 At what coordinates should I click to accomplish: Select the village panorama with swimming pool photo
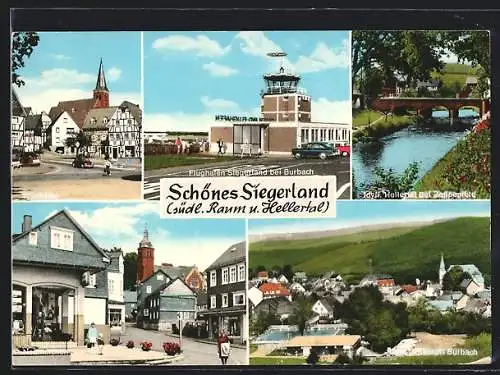pyautogui.click(x=370, y=283)
